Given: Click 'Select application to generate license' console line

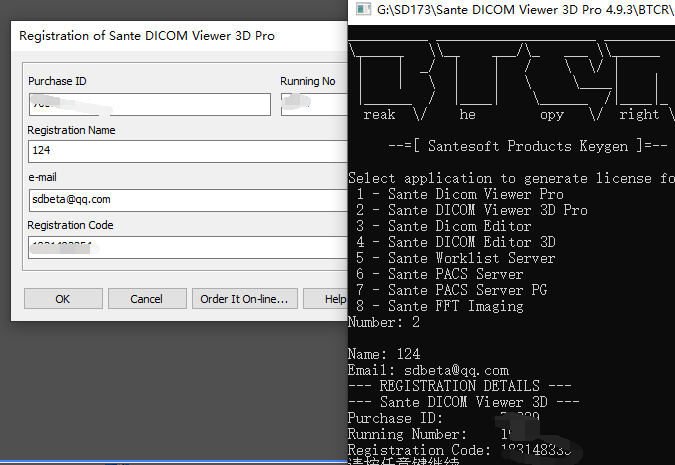Looking at the screenshot, I should (511, 178).
